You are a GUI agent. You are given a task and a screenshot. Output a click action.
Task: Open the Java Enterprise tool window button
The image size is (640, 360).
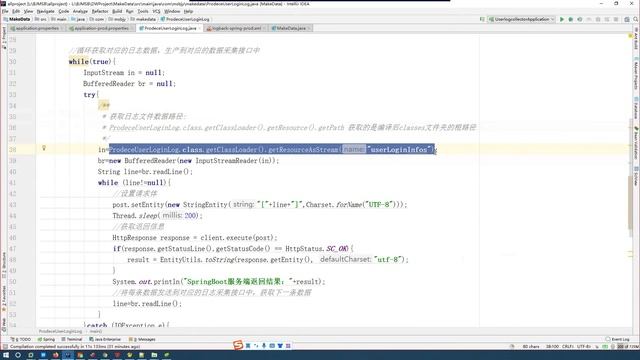coord(105,339)
